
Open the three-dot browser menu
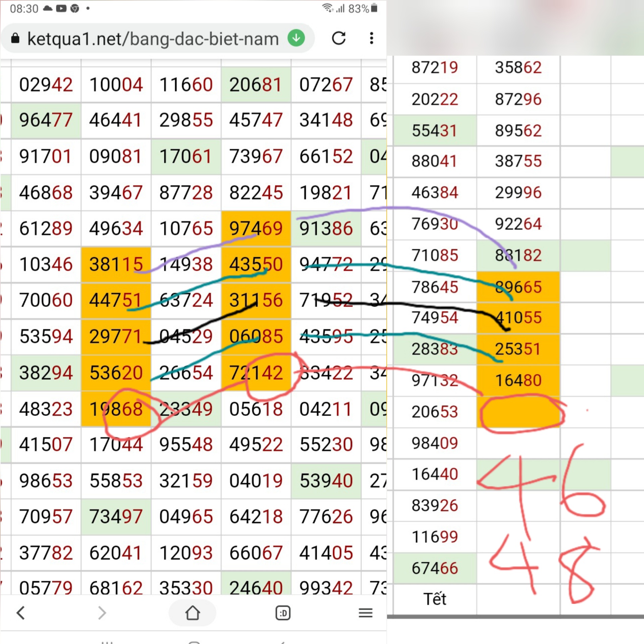click(371, 38)
